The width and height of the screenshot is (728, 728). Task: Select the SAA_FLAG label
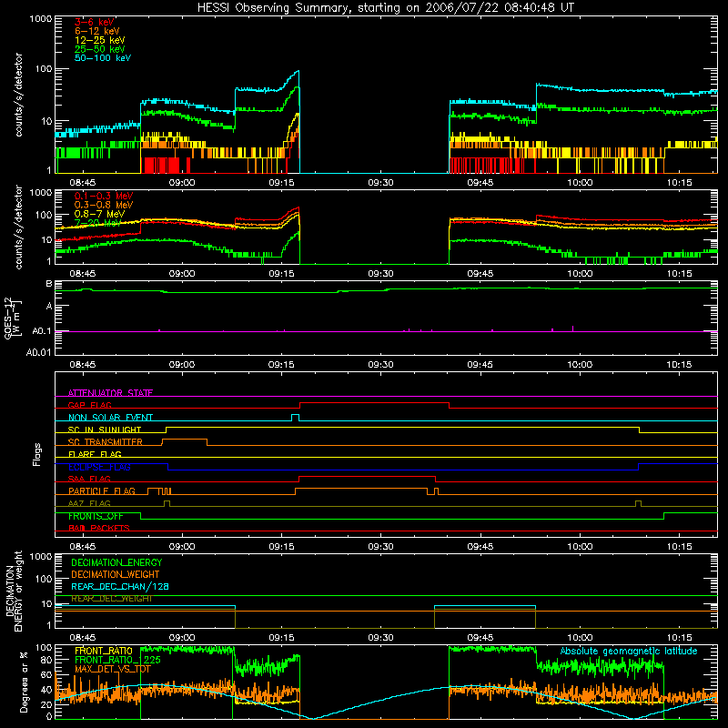tap(89, 479)
